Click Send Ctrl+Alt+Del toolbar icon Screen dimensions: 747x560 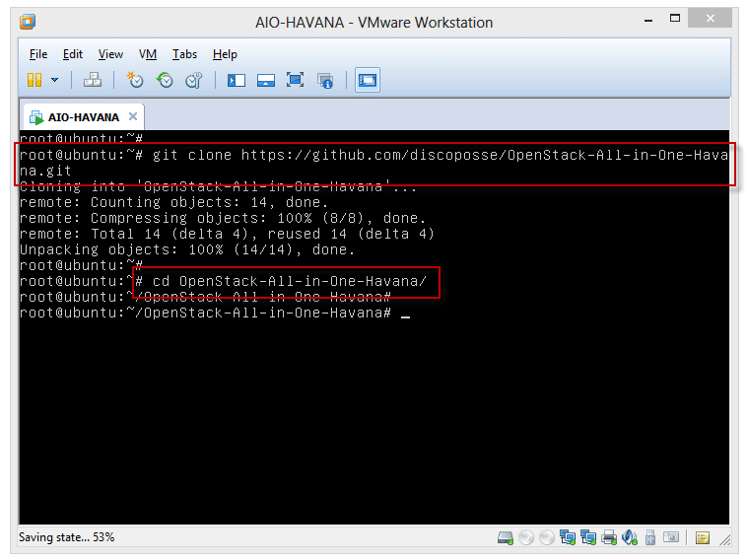(x=92, y=80)
